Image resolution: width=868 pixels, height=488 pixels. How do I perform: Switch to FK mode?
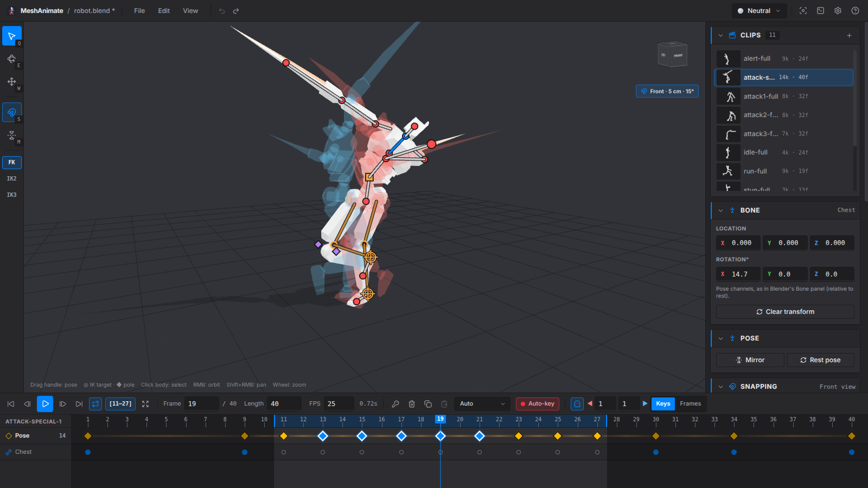(x=11, y=162)
